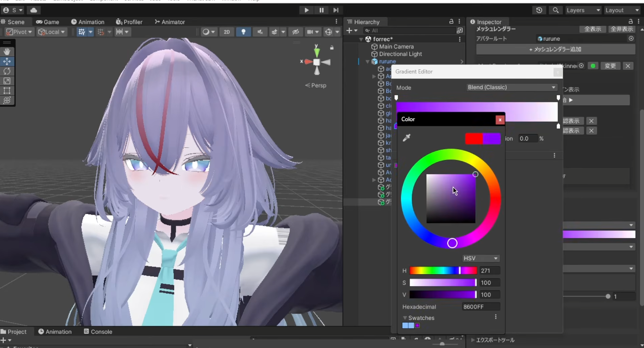This screenshot has width=644, height=348.
Task: Select the Rotate tool
Action: [7, 71]
